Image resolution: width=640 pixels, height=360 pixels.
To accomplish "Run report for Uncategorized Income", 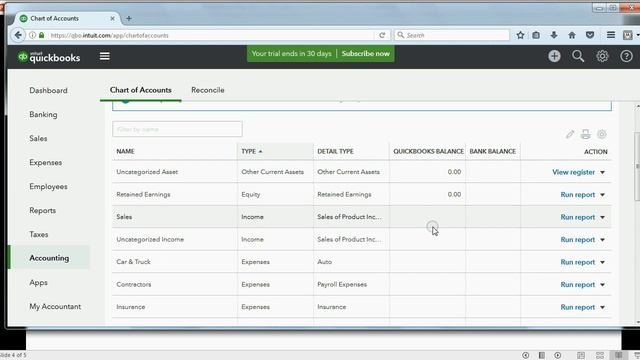I will pos(578,240).
